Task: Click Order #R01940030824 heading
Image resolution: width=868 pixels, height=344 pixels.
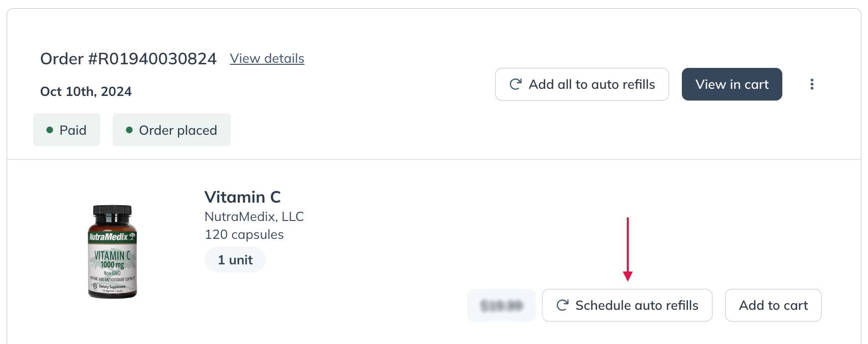Action: pos(129,59)
